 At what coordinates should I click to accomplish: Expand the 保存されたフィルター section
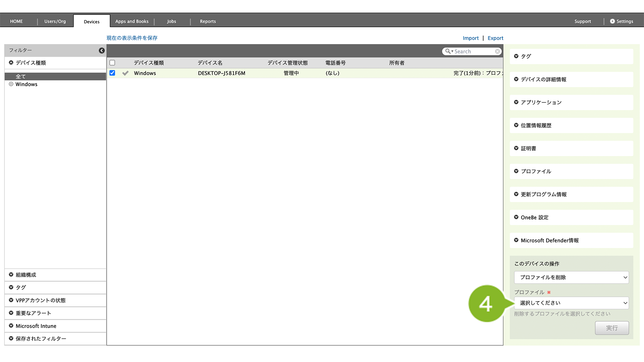click(55, 339)
